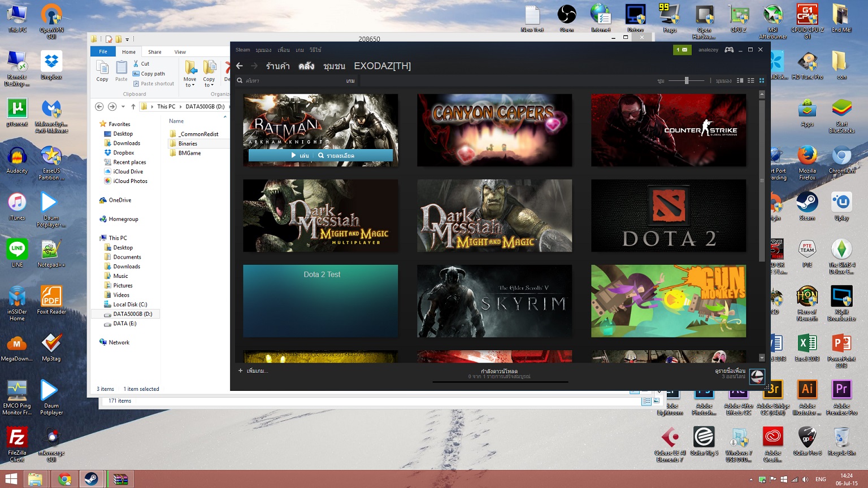The image size is (868, 488).
Task: Select the Dota 2 game tile
Action: pyautogui.click(x=669, y=216)
